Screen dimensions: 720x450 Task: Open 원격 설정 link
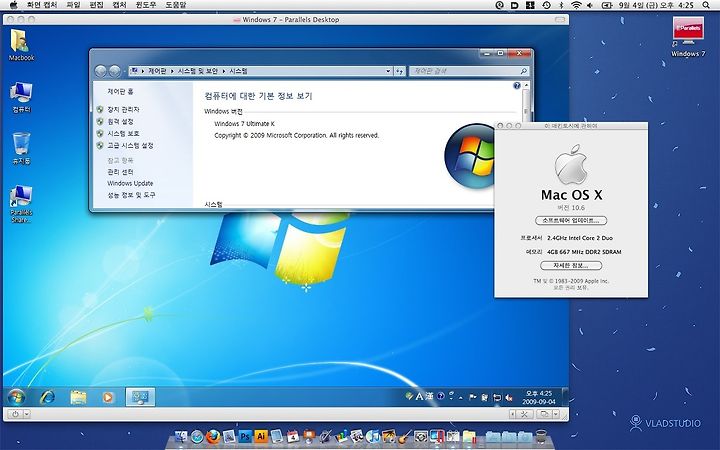click(120, 121)
